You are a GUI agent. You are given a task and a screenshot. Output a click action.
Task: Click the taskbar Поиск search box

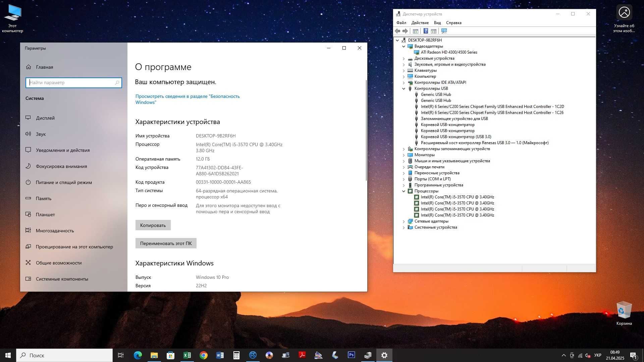click(x=64, y=355)
